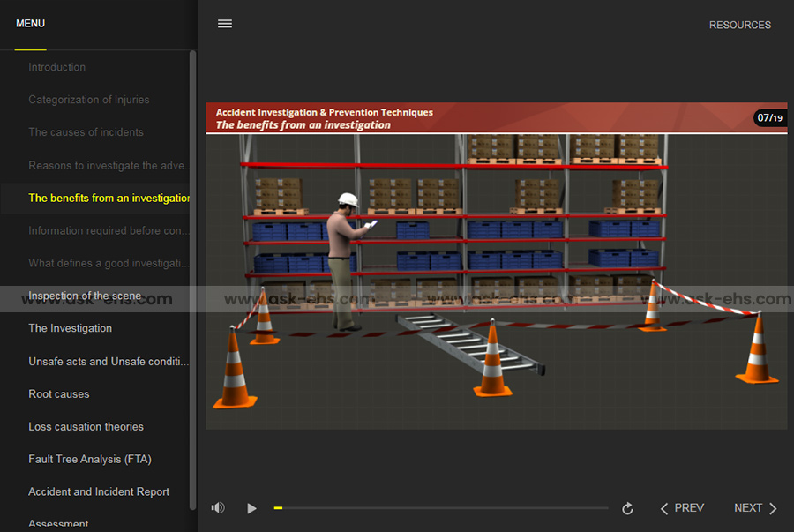The height and width of the screenshot is (532, 794).
Task: Toggle the hamburger menu icon
Action: (x=225, y=24)
